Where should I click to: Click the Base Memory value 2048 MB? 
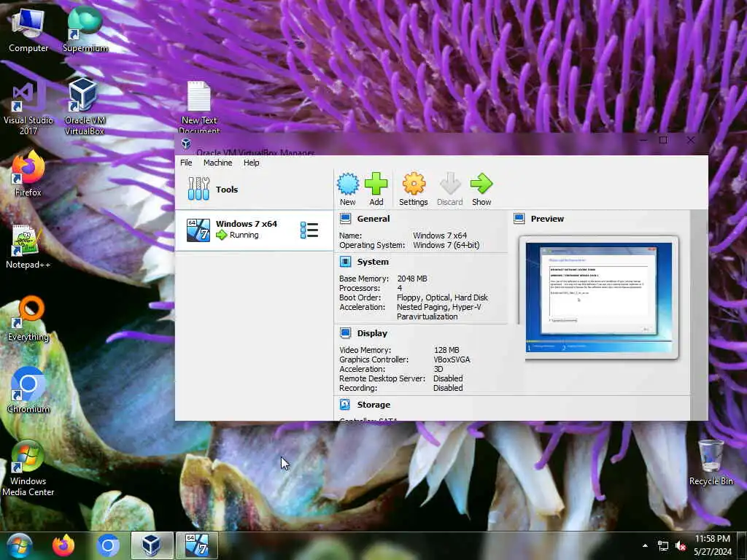click(412, 278)
